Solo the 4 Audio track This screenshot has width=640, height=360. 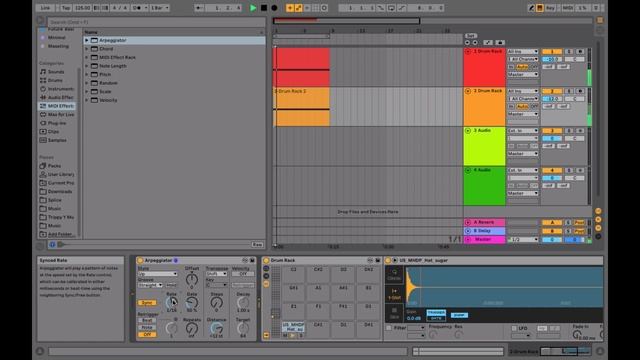coord(569,171)
